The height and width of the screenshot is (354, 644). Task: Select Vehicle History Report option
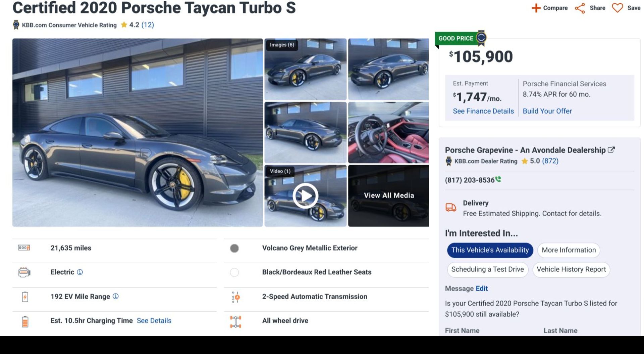[x=571, y=269]
